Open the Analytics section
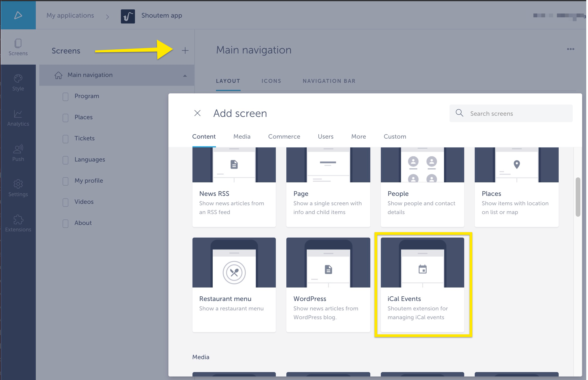Viewport: 588px width, 380px height. click(18, 117)
